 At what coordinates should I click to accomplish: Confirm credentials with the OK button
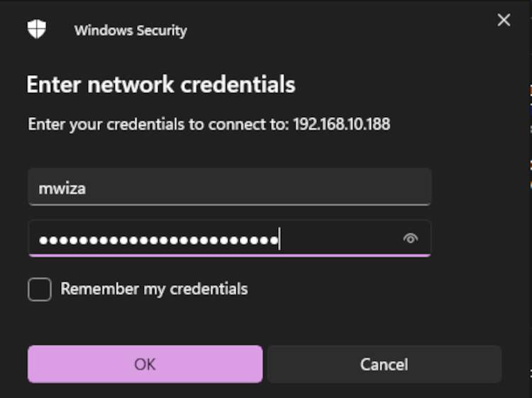[x=145, y=364]
